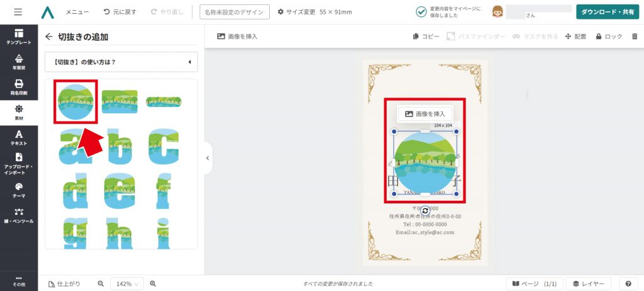
Task: Click the back arrow beside 切抜きの追加
Action: (49, 37)
